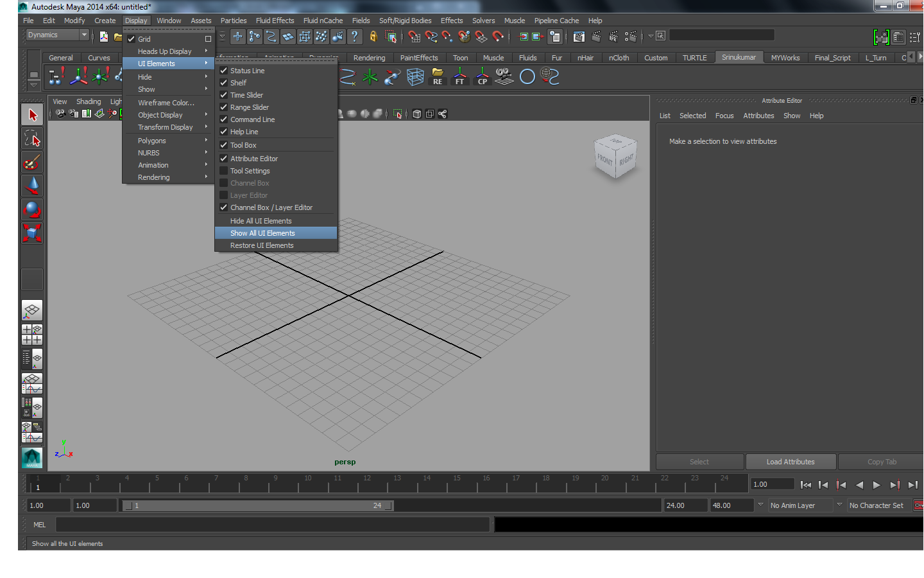Switch to Persp/Outliner layout
Screen dimensions: 924x578
click(32, 359)
